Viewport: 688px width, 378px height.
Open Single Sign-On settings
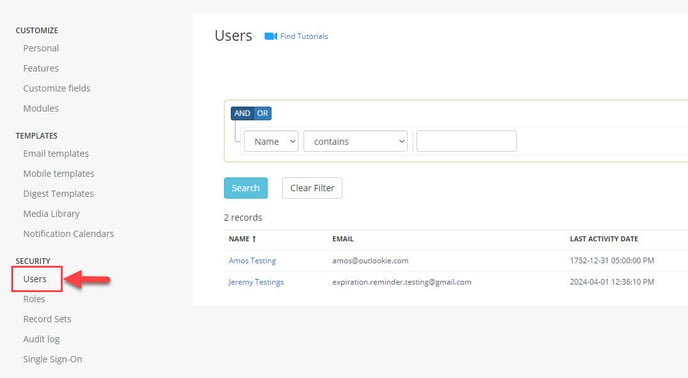click(x=53, y=359)
